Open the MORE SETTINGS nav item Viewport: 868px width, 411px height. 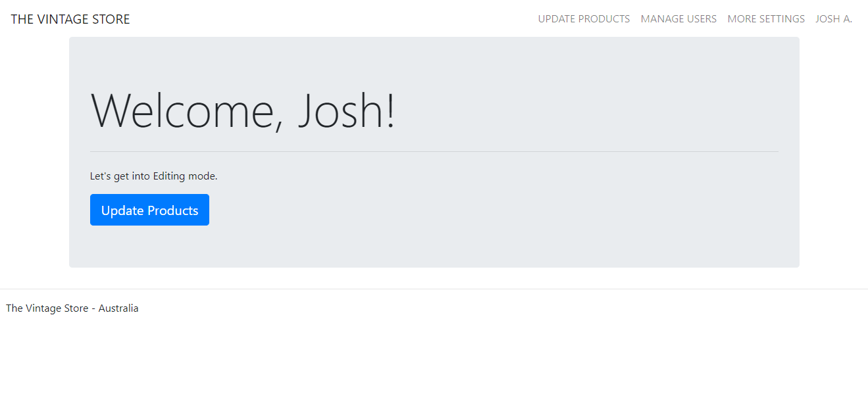click(766, 19)
